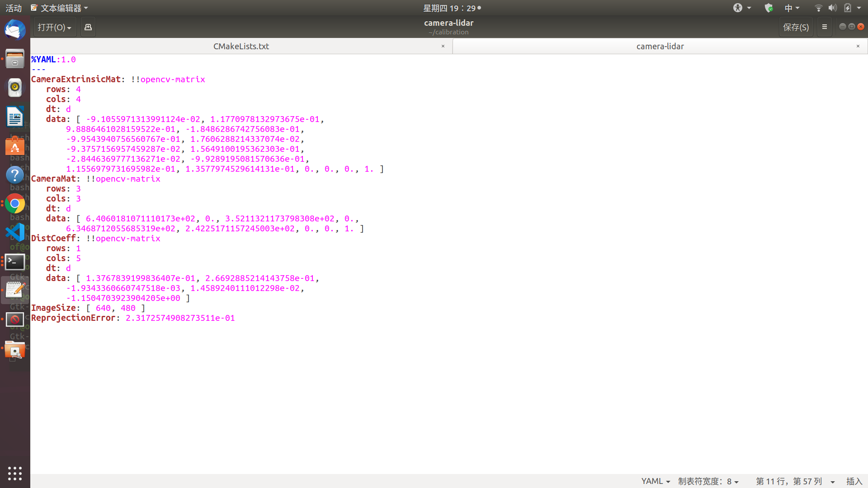Click the battery status indicator
The height and width of the screenshot is (488, 868).
848,8
